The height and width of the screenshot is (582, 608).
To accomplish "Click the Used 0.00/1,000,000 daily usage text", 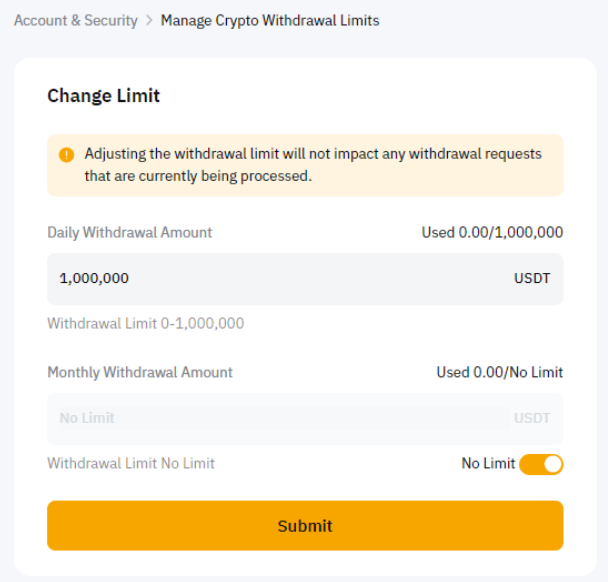I will click(492, 232).
